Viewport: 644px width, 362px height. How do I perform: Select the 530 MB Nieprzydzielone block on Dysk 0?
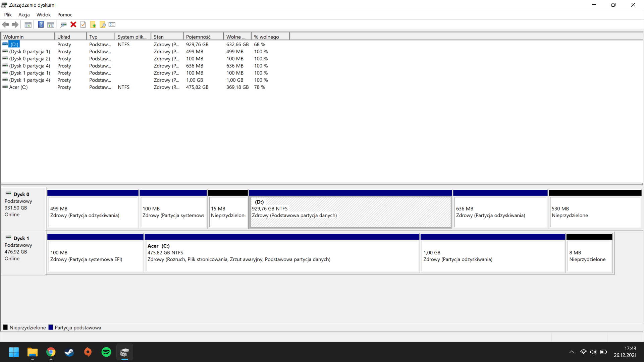[x=595, y=212]
